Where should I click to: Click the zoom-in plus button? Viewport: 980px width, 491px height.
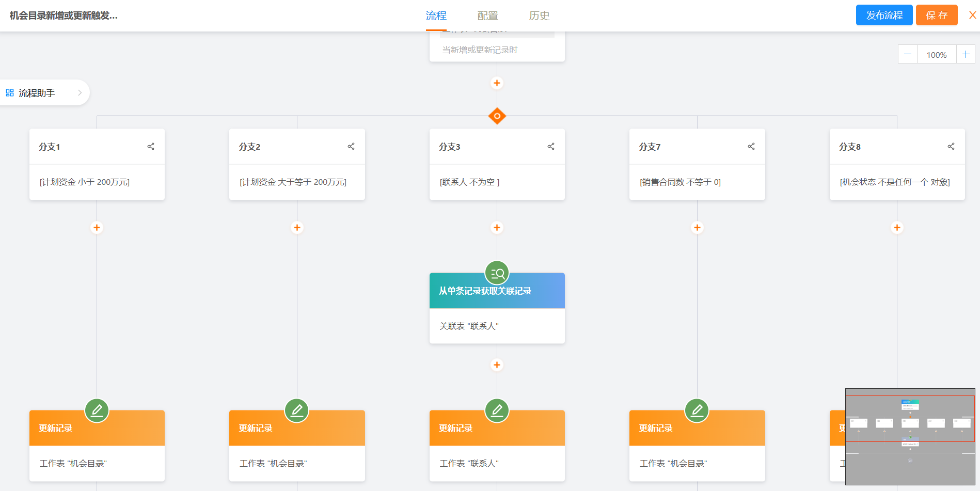966,54
